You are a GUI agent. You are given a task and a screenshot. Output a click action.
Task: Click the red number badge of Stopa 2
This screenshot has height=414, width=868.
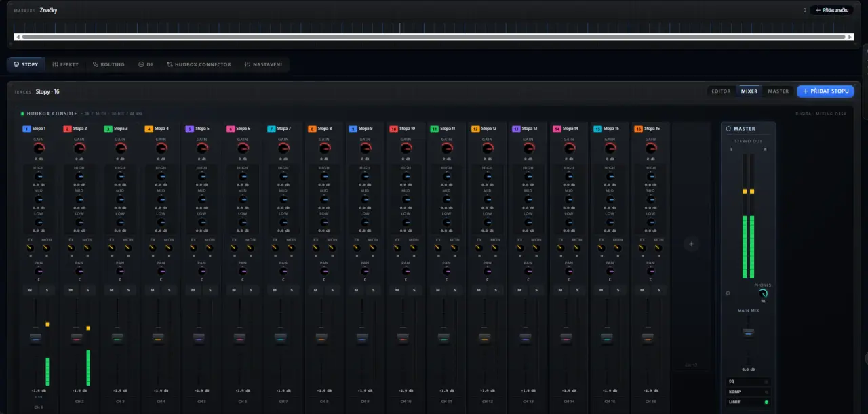coord(67,129)
